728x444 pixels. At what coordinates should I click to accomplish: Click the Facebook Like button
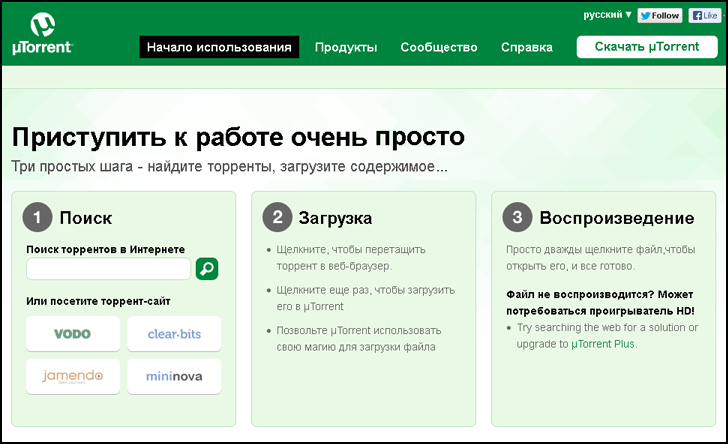click(704, 15)
